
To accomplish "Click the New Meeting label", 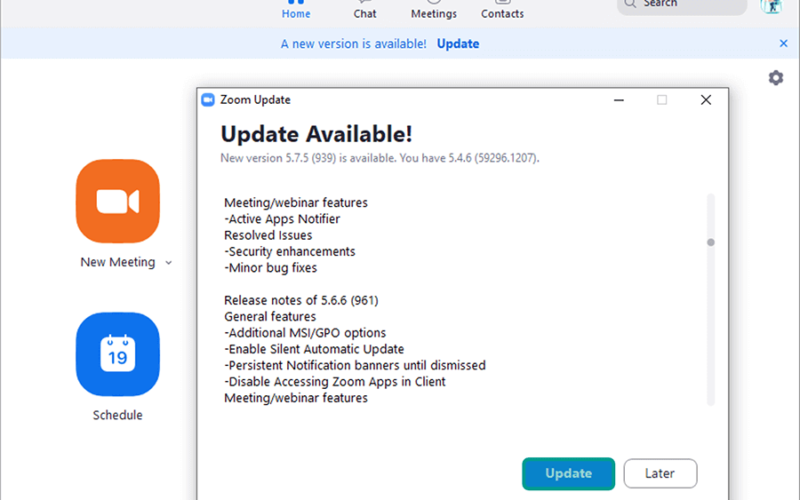I will pos(118,262).
